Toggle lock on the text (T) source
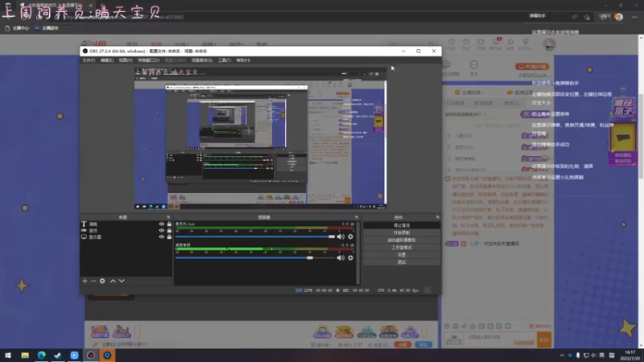Image resolution: width=644 pixels, height=362 pixels. [x=169, y=224]
